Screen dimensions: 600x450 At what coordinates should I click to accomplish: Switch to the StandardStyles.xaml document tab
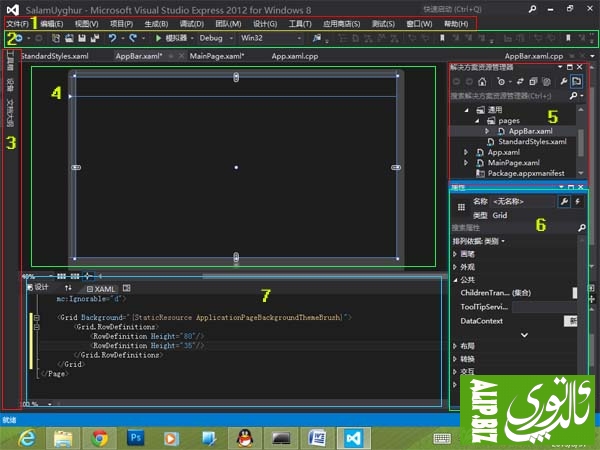pos(54,56)
